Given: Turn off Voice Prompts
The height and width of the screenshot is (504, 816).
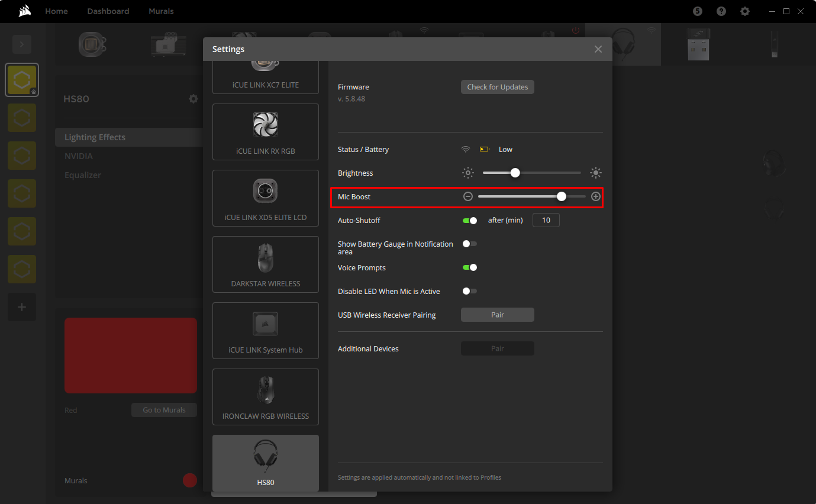Looking at the screenshot, I should [x=469, y=267].
